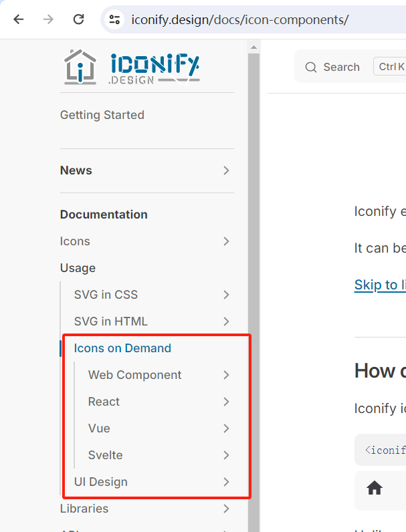Click the iconify code snippet block
The image size is (406, 532).
click(380, 450)
